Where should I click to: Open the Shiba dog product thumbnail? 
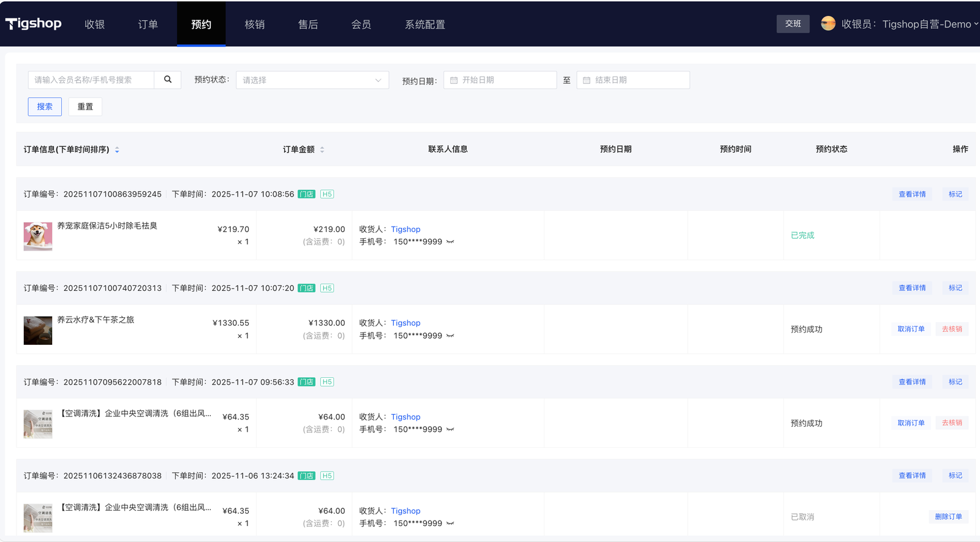pyautogui.click(x=38, y=236)
